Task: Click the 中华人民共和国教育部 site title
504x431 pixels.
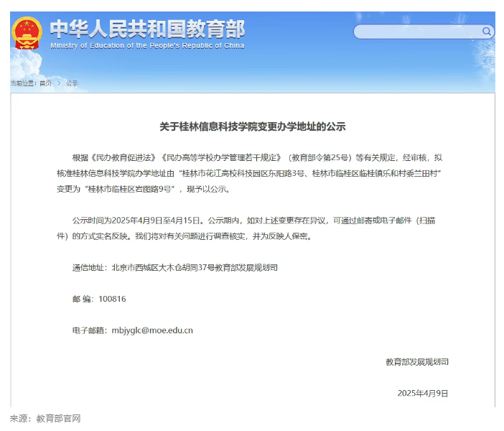Action: (x=147, y=28)
